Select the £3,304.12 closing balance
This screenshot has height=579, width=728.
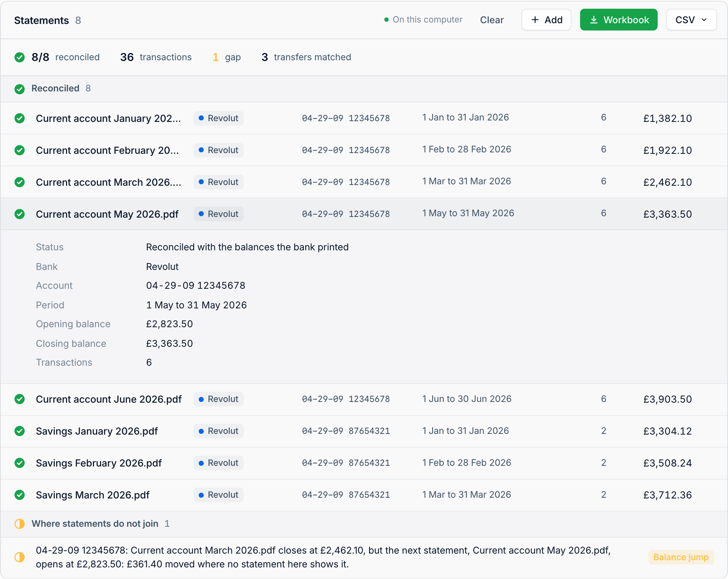point(667,431)
